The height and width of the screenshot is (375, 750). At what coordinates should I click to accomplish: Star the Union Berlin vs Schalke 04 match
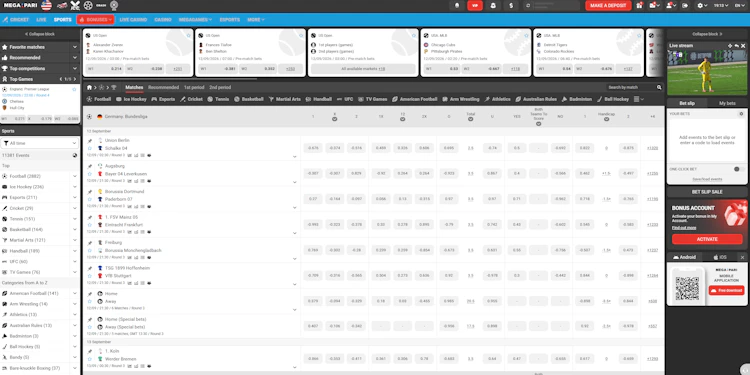89,148
